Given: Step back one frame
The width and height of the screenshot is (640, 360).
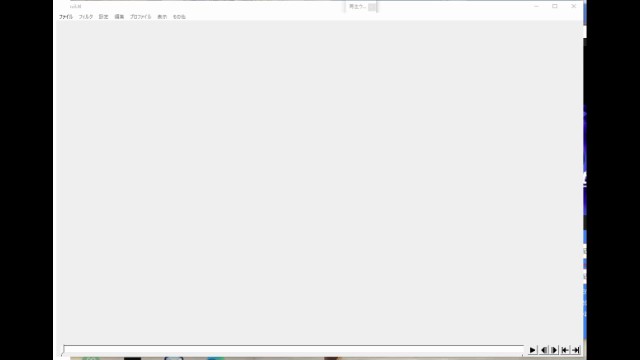Looking at the screenshot, I should pos(544,350).
